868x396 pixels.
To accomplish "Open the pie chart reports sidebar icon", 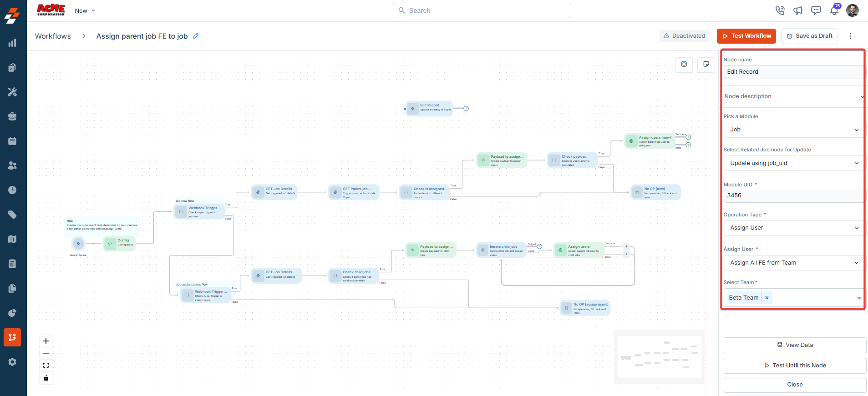I will point(12,313).
